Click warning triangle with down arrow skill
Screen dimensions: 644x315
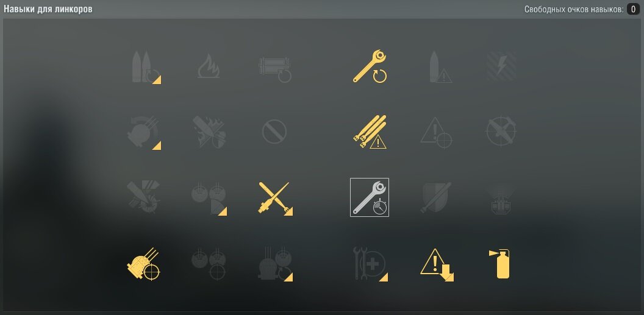click(x=436, y=264)
